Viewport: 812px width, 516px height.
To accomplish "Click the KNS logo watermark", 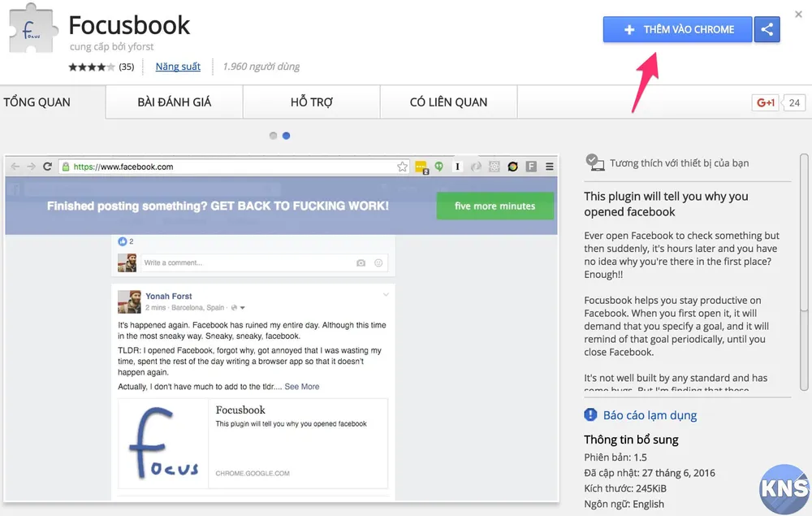I will pyautogui.click(x=784, y=488).
